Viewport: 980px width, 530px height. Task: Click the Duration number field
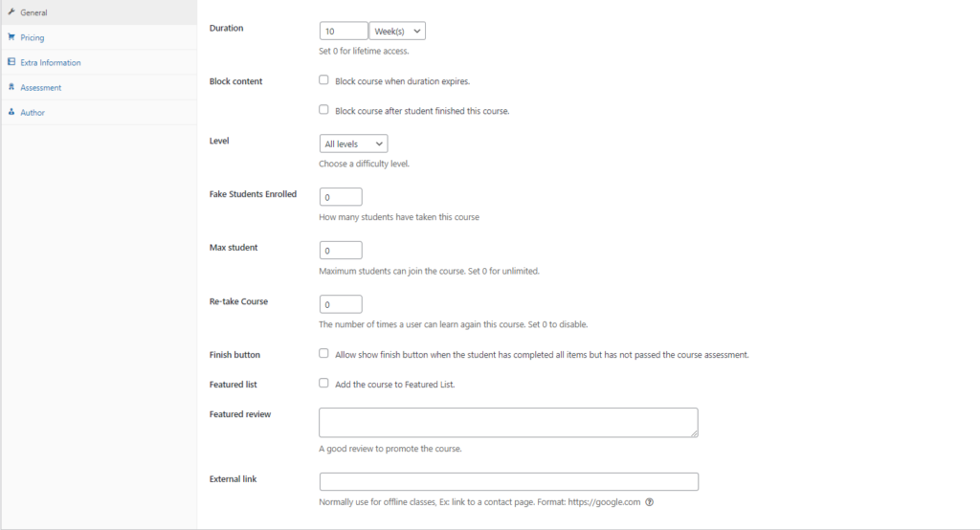pos(343,32)
